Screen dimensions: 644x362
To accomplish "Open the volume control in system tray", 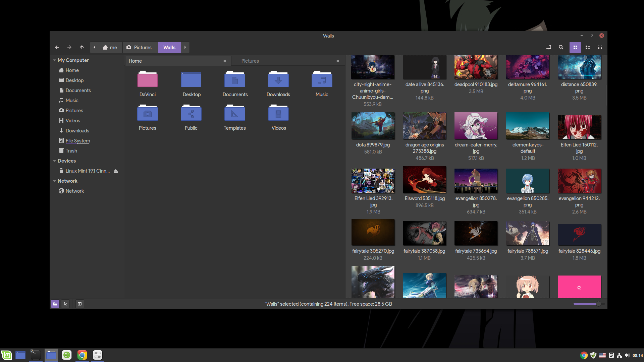I will [627, 355].
